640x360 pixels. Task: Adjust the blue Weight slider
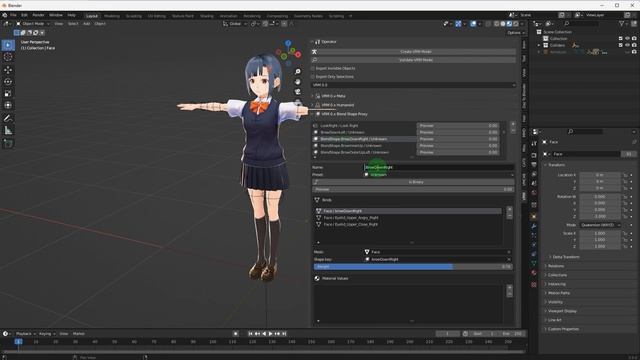pos(413,267)
